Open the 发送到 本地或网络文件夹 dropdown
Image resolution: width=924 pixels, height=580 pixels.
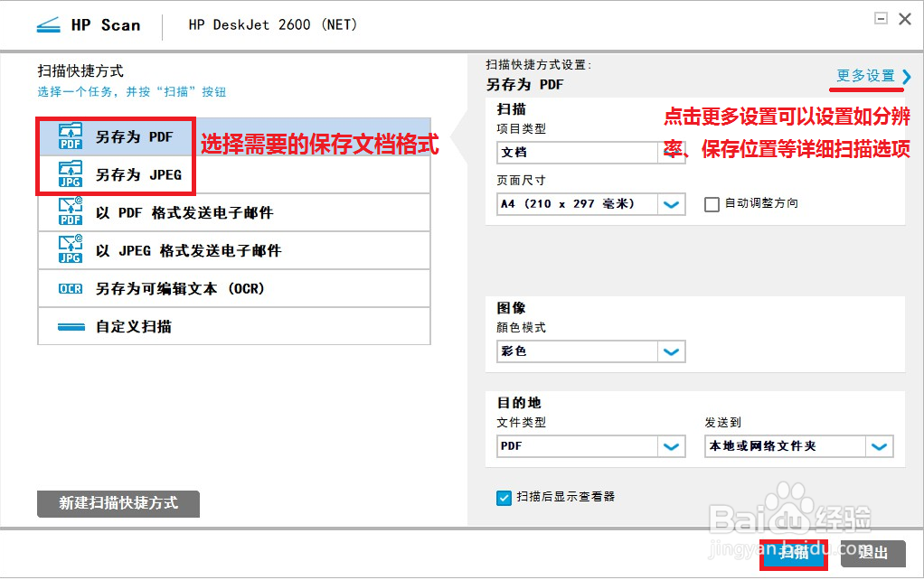[799, 446]
